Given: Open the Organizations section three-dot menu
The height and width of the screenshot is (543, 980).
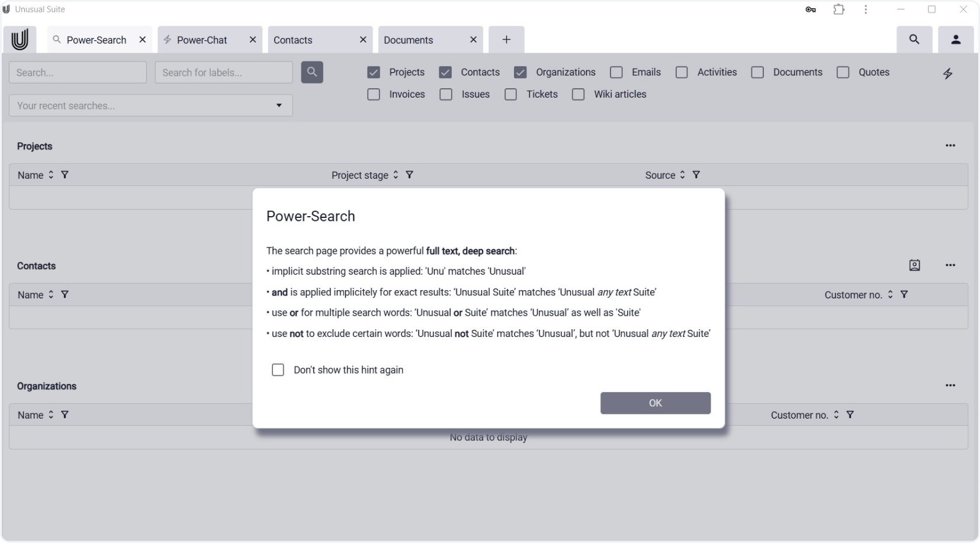Looking at the screenshot, I should click(950, 385).
